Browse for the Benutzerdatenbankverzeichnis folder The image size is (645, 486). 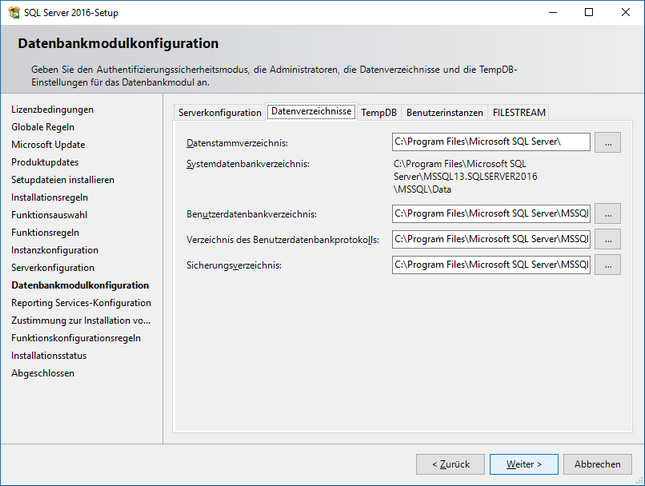(608, 214)
